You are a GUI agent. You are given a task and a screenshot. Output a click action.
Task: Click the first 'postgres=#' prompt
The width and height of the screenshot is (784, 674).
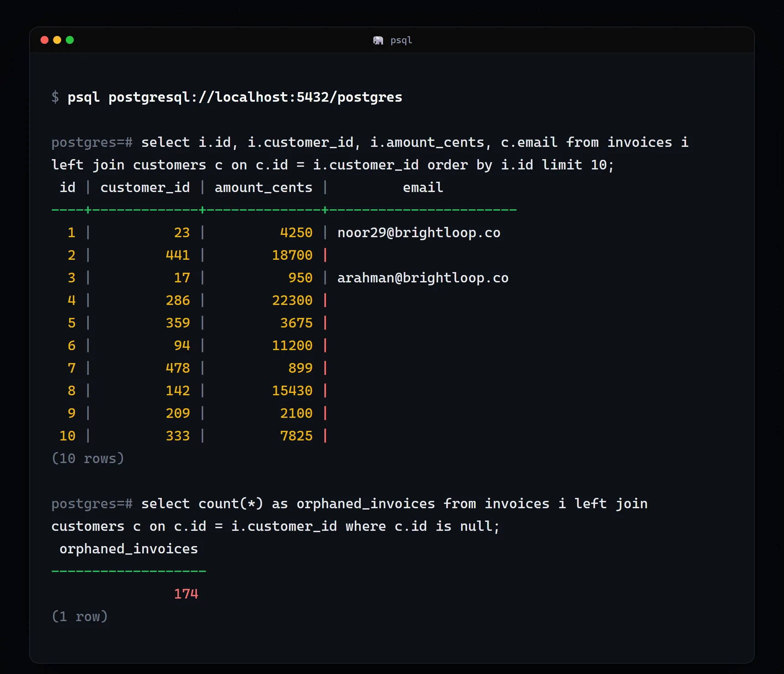(x=92, y=142)
